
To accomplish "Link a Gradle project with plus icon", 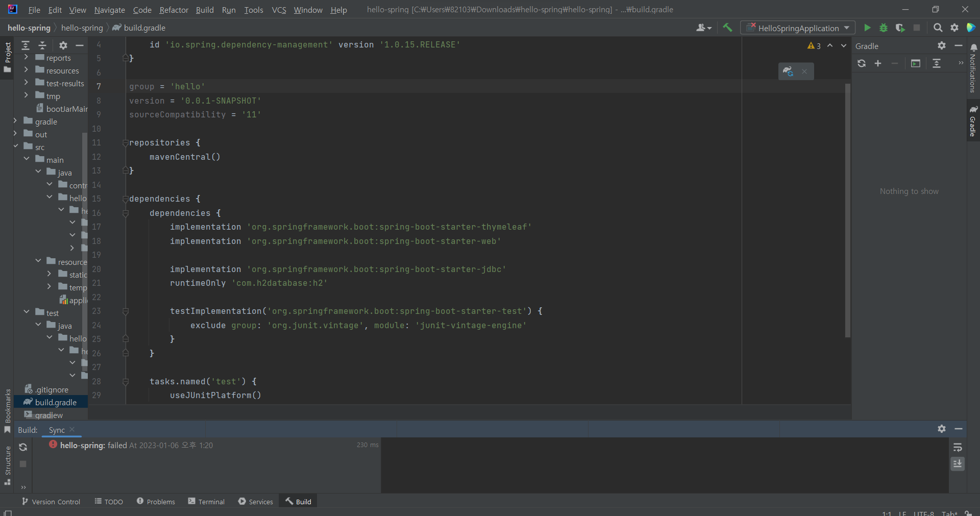I will click(878, 63).
